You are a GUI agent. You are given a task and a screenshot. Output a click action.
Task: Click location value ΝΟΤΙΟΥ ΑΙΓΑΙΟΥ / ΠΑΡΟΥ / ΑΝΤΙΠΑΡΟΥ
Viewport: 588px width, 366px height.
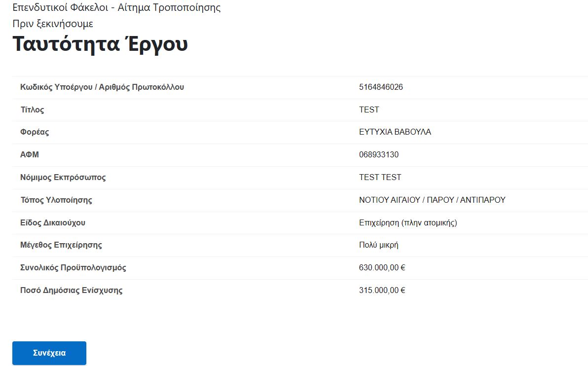432,200
